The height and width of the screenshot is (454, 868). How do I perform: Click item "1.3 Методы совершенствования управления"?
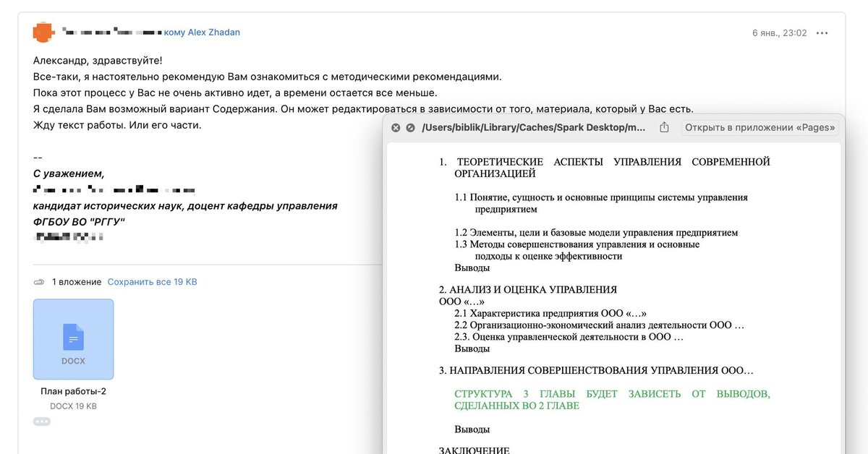(x=577, y=250)
